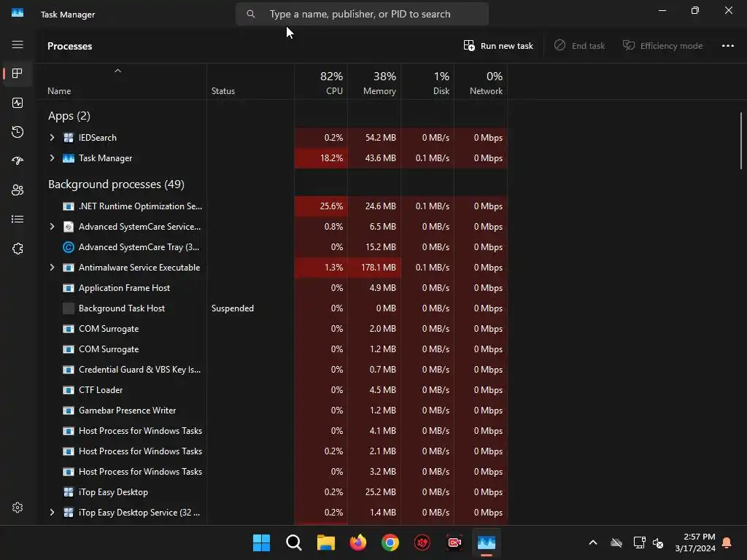The image size is (747, 560).
Task: Click the search magnifier icon
Action: [x=251, y=14]
